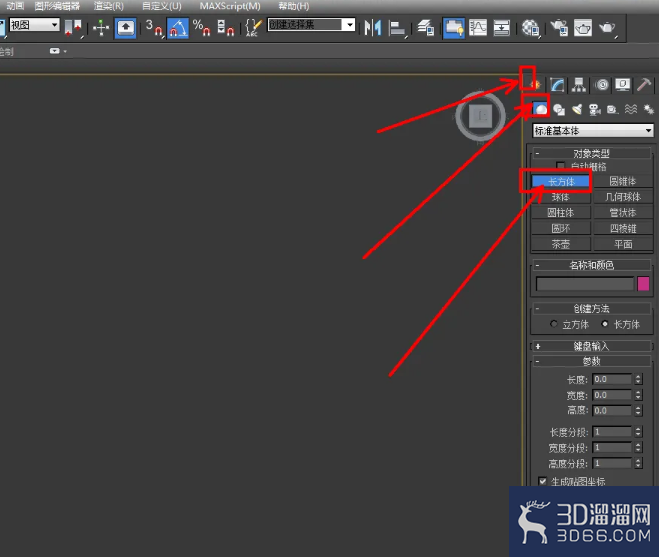Collapse the 参数 rollout
This screenshot has height=557, width=659.
coord(591,361)
